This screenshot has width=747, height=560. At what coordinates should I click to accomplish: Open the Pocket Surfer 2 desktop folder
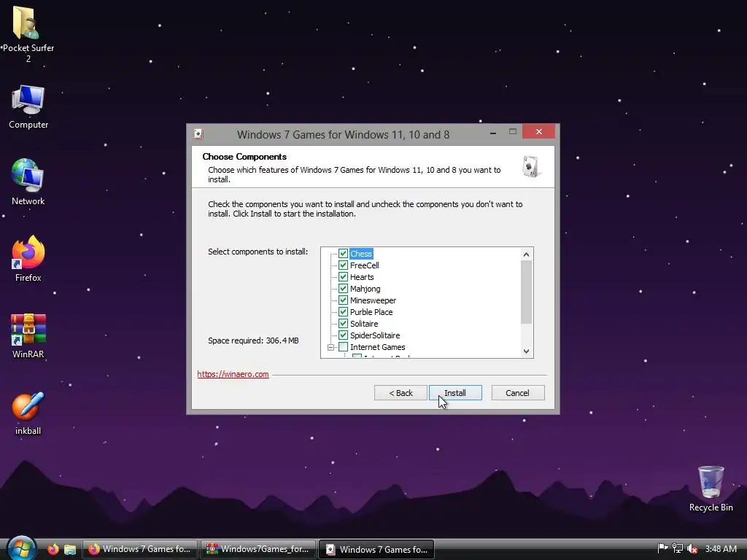point(28,34)
